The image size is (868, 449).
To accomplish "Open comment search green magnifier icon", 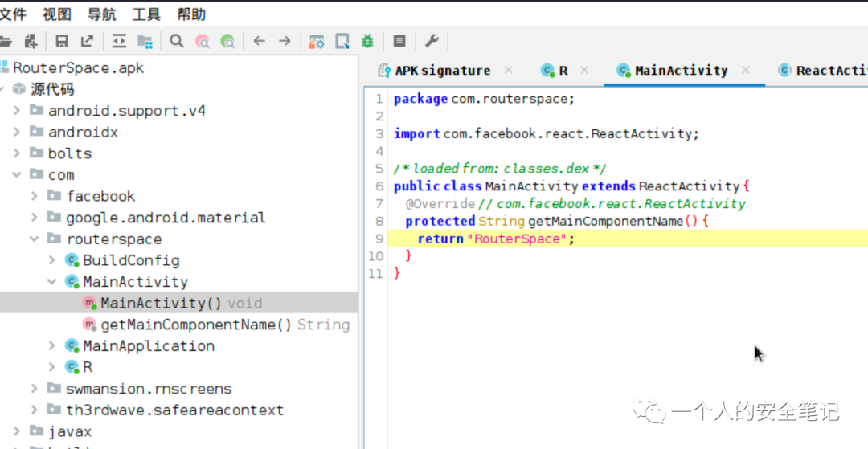I will (x=227, y=41).
